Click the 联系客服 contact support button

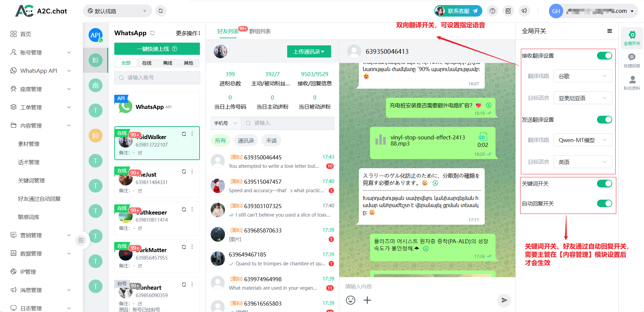coord(458,11)
